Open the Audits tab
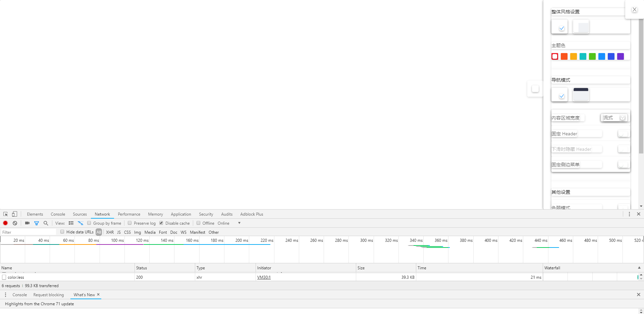This screenshot has width=644, height=314. pyautogui.click(x=227, y=214)
